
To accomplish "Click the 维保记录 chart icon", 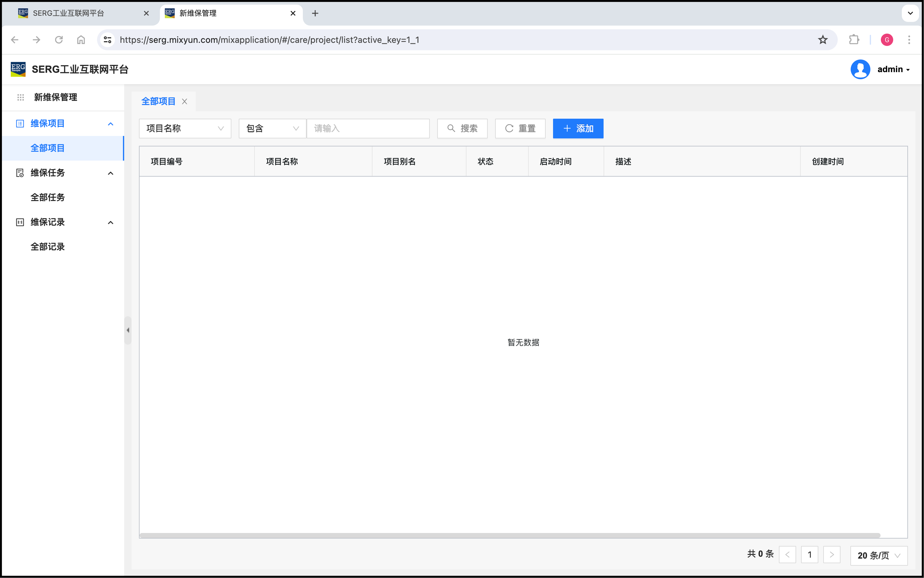I will pos(20,222).
